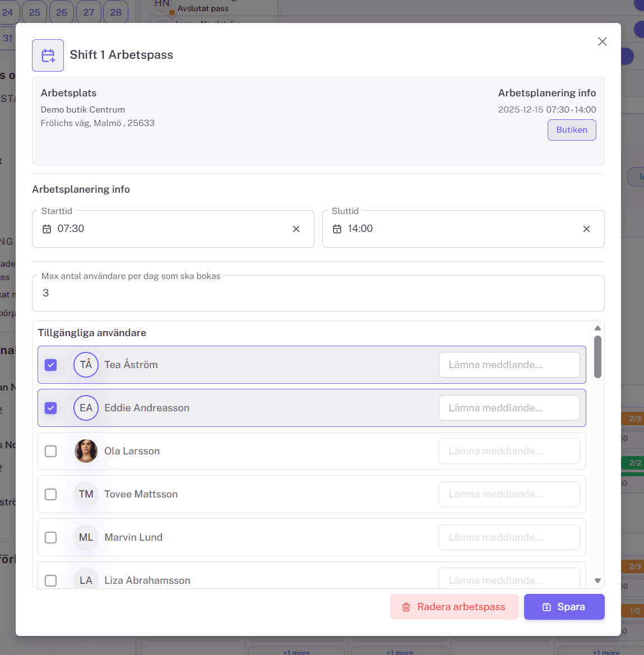The image size is (644, 655).
Task: Close the Shift 1 Arbetspass dialog
Action: [x=602, y=41]
